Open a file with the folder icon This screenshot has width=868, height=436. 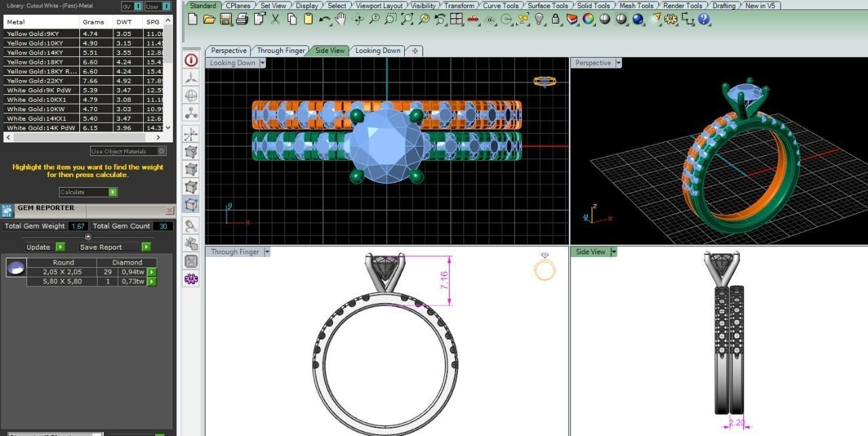(210, 19)
